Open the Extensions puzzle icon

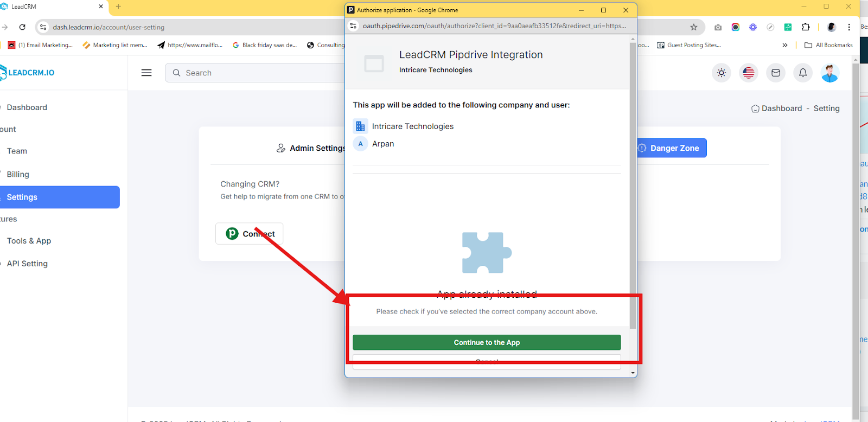coord(806,27)
